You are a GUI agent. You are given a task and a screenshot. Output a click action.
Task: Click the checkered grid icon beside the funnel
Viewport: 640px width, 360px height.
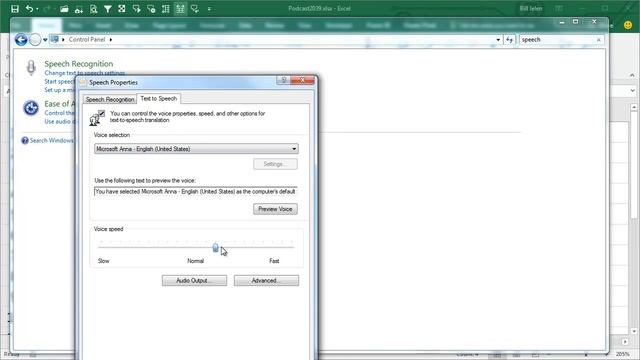click(x=122, y=9)
